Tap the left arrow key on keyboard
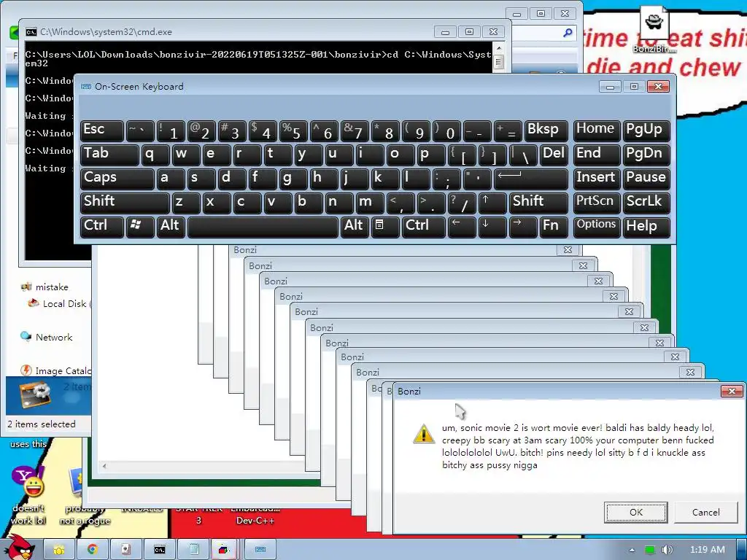Screen dimensions: 747x560 tap(461, 226)
